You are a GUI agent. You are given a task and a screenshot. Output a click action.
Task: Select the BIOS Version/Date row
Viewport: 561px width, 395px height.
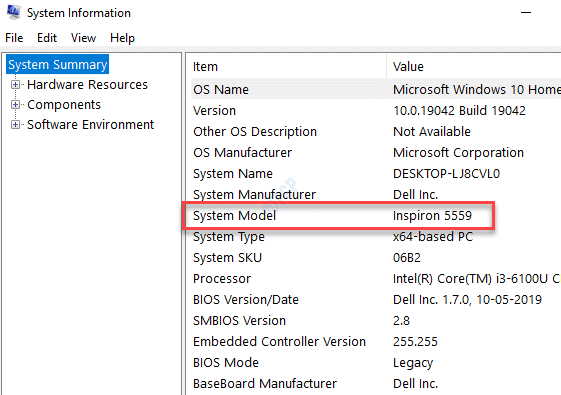tap(376, 300)
